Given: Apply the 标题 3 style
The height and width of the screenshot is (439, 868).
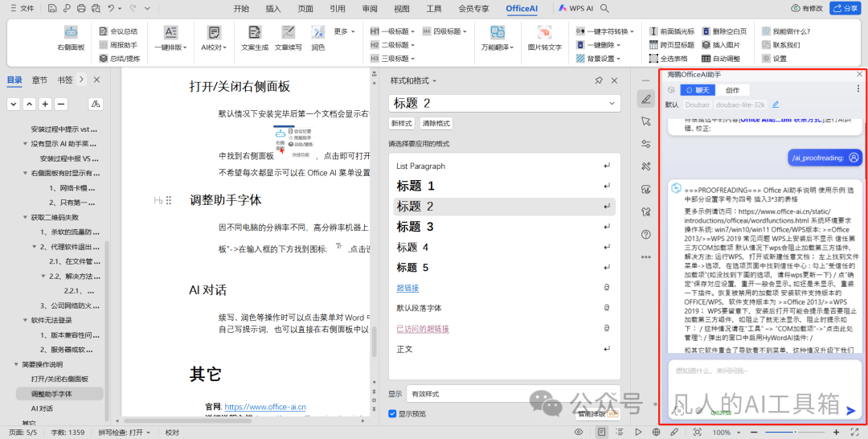Looking at the screenshot, I should pos(504,227).
